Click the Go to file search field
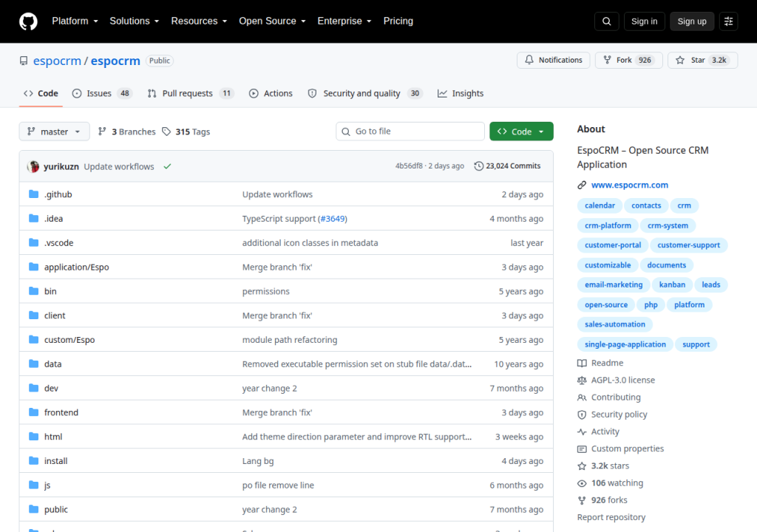The image size is (757, 532). 410,132
